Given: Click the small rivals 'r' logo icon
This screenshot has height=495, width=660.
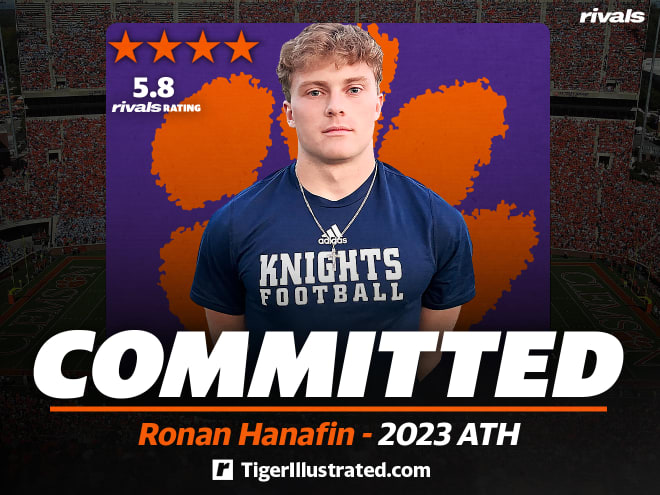Looking at the screenshot, I should 223,470.
